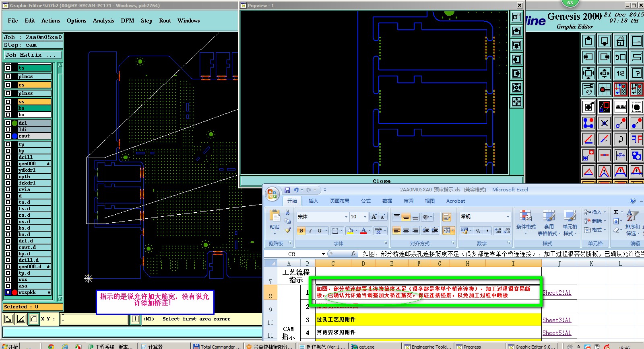Click the question mark help icon
The width and height of the screenshot is (644, 349).
click(636, 73)
